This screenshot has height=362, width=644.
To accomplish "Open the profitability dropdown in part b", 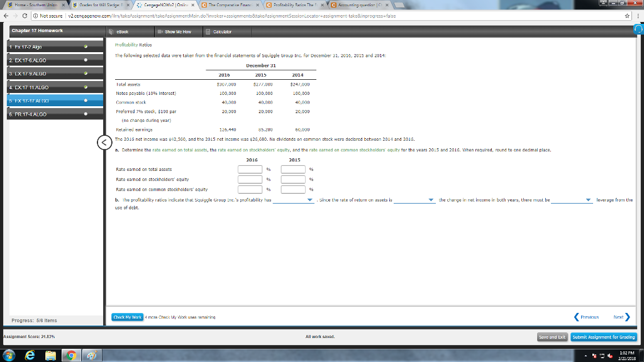I will tap(308, 200).
